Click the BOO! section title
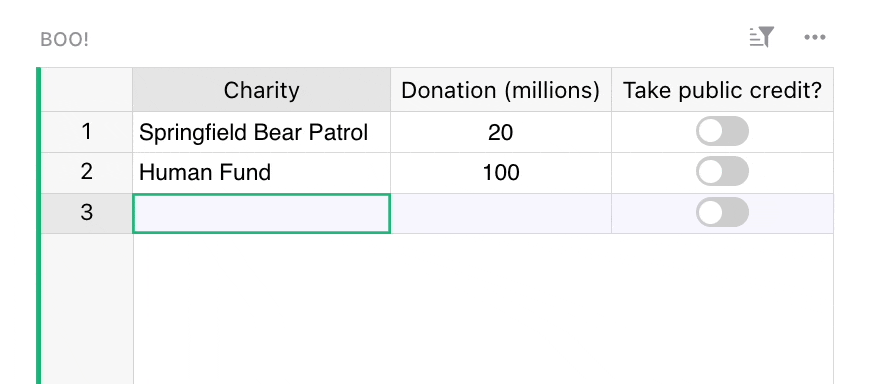Screen dimensions: 874x384 point(65,40)
